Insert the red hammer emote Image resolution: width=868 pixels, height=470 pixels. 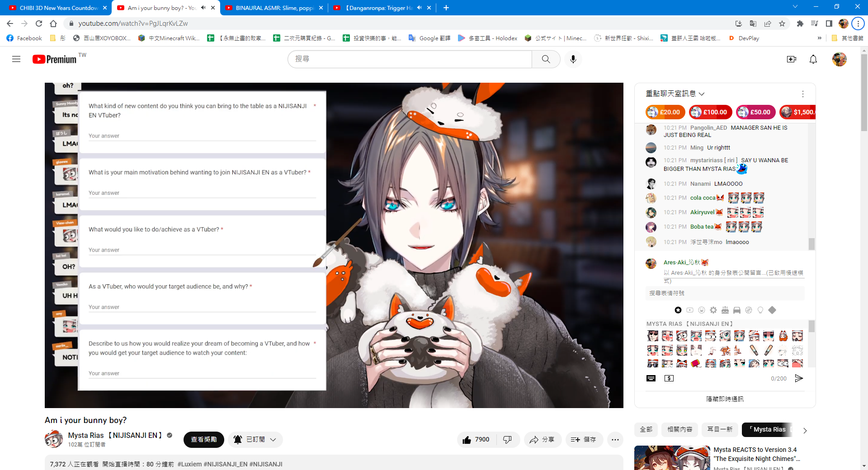[696, 363]
